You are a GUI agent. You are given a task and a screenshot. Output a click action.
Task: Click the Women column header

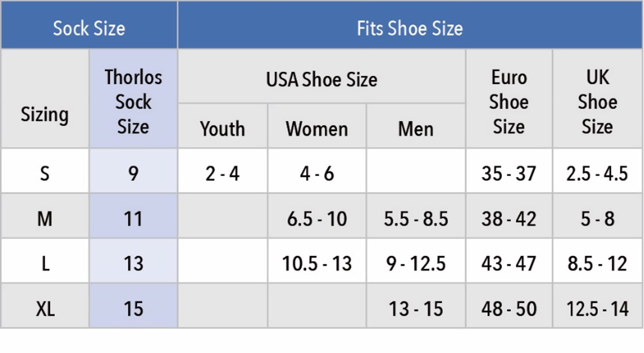(317, 129)
